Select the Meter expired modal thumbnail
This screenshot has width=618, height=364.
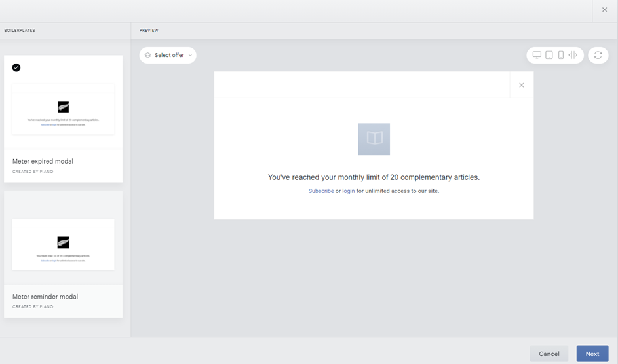click(x=63, y=109)
